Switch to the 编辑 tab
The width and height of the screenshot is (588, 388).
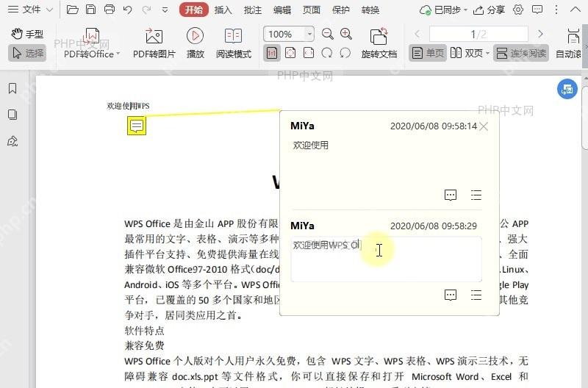[x=282, y=10]
